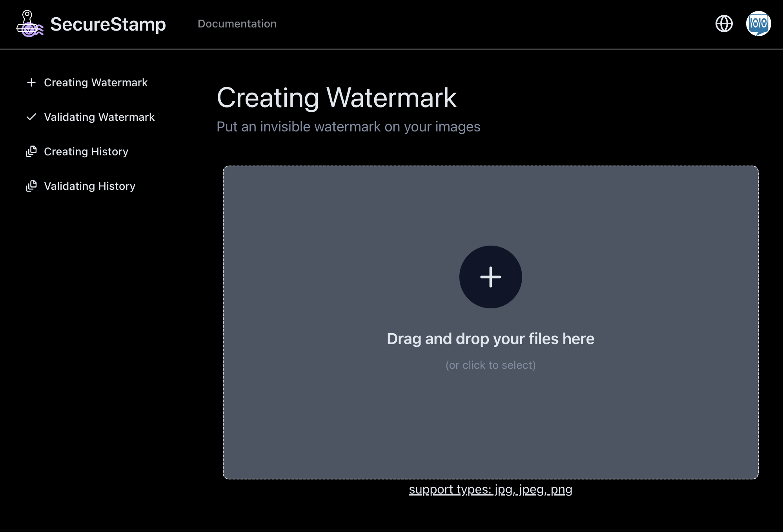Click the round plus upload button
Image resolution: width=783 pixels, height=532 pixels.
490,277
